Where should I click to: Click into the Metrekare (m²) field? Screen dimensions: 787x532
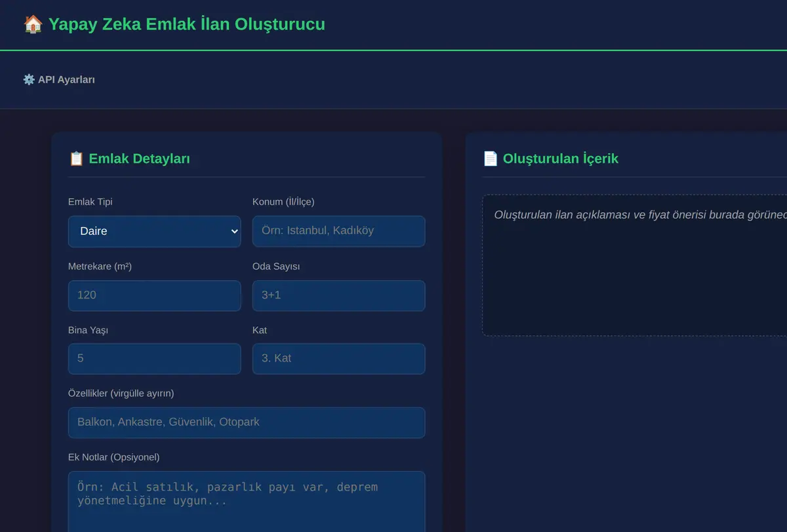155,296
